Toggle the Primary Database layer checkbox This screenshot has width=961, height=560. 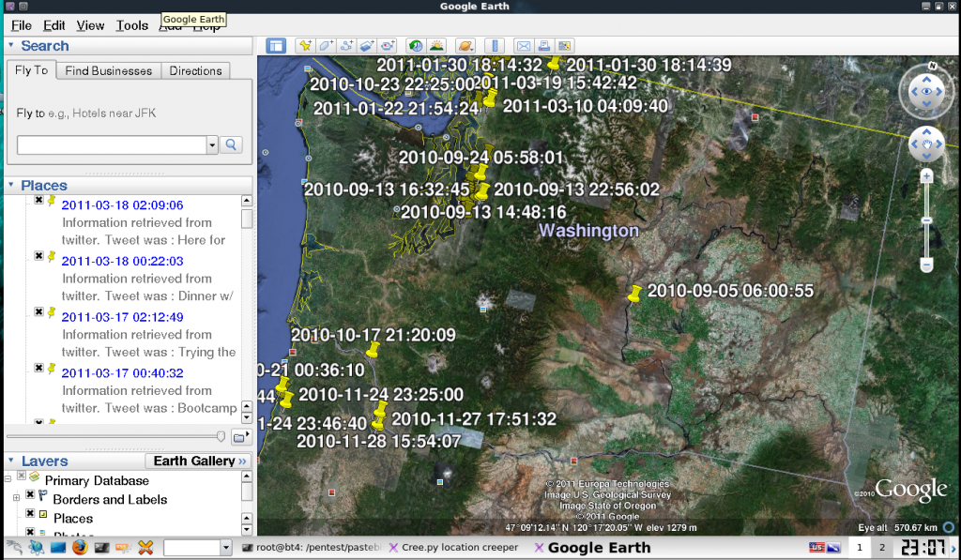click(22, 476)
